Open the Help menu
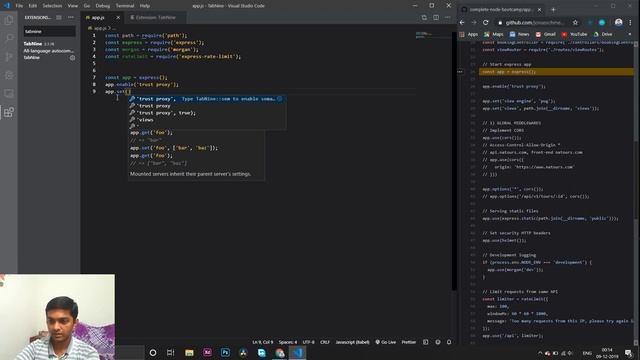 tap(144, 6)
